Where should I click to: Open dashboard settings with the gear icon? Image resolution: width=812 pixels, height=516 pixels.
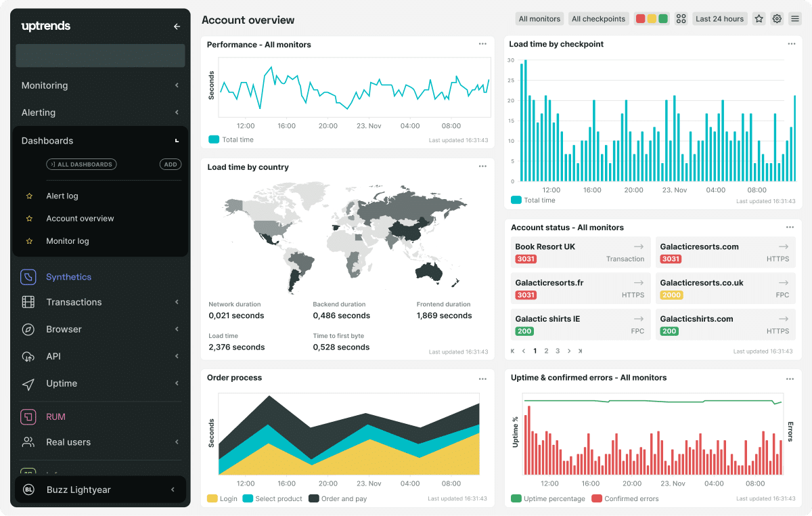[x=777, y=18]
